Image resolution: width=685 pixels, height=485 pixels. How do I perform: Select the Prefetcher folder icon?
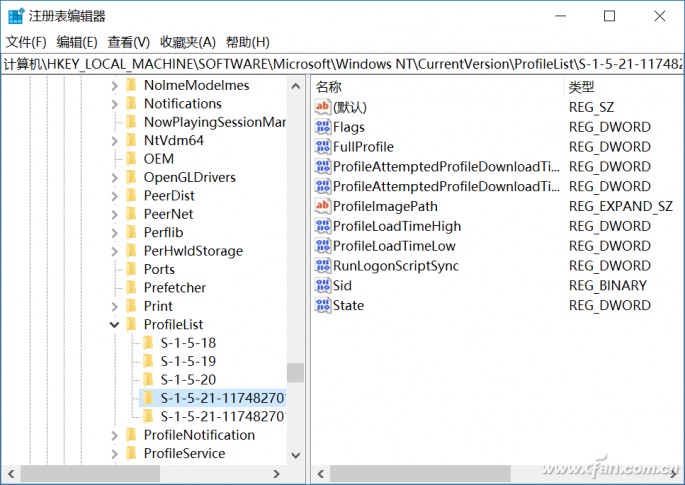click(x=131, y=288)
